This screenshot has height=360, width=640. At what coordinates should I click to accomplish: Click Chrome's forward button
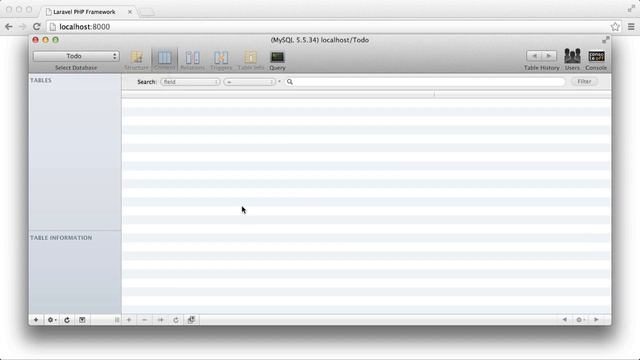22,27
